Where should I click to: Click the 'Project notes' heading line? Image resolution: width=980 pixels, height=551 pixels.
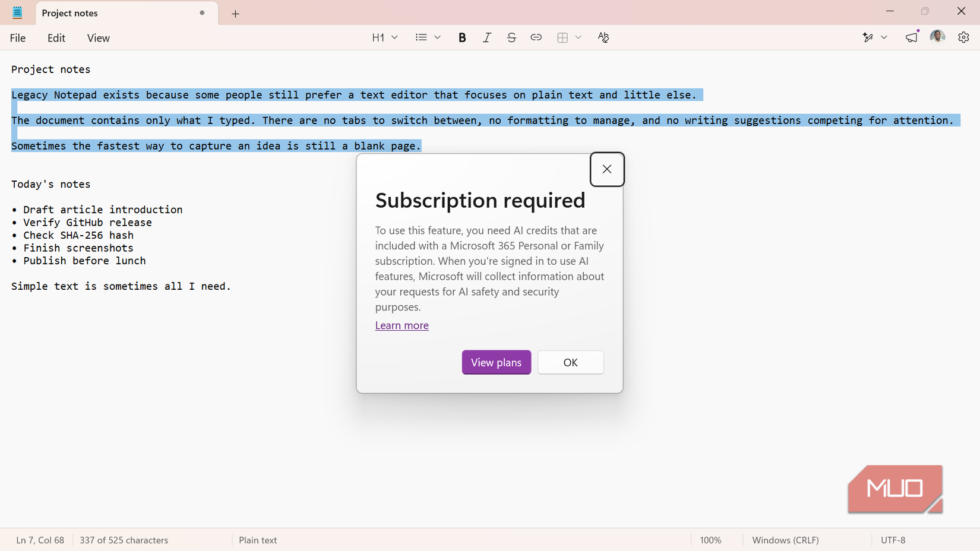tap(50, 69)
